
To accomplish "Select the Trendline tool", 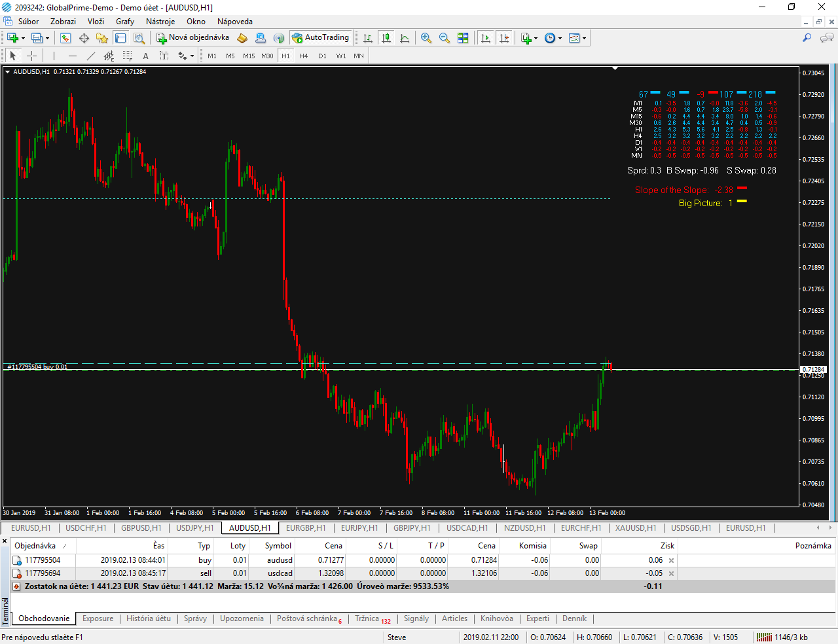I will click(x=91, y=56).
